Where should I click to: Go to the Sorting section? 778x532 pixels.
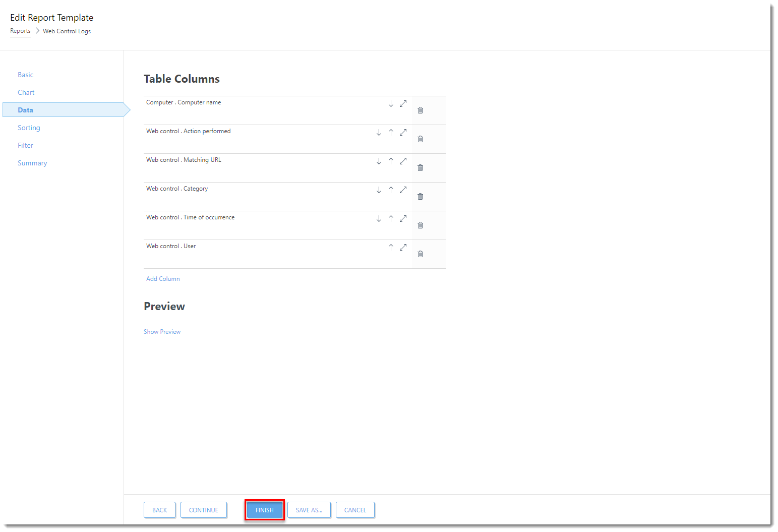(x=29, y=128)
